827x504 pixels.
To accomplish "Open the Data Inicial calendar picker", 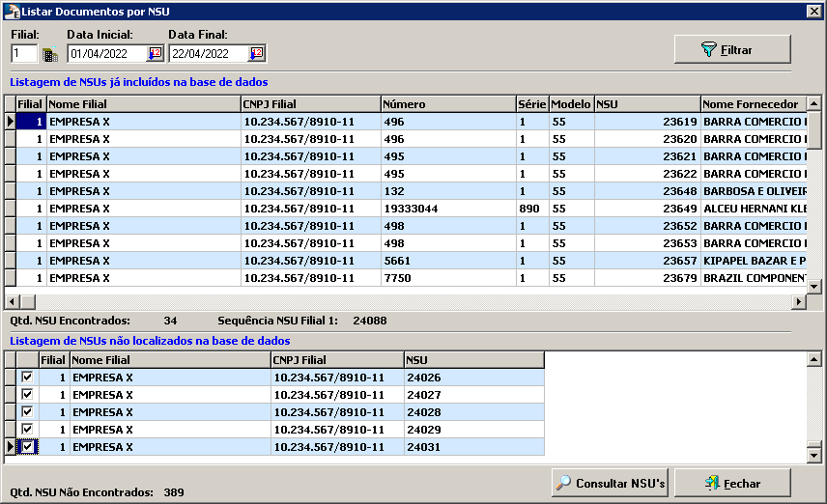I will [x=156, y=54].
